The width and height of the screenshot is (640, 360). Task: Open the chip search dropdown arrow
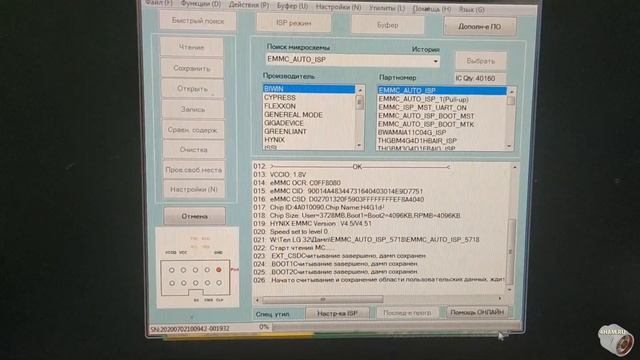(436, 62)
